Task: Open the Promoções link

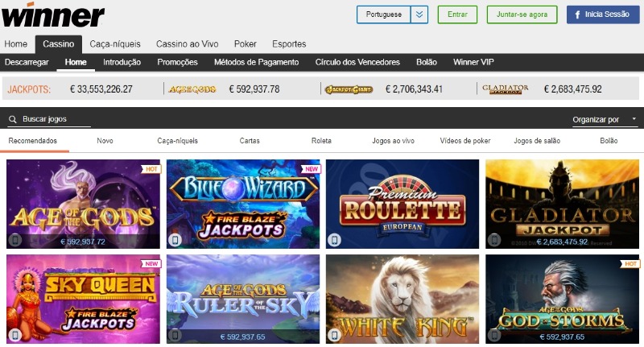Action: pos(177,63)
